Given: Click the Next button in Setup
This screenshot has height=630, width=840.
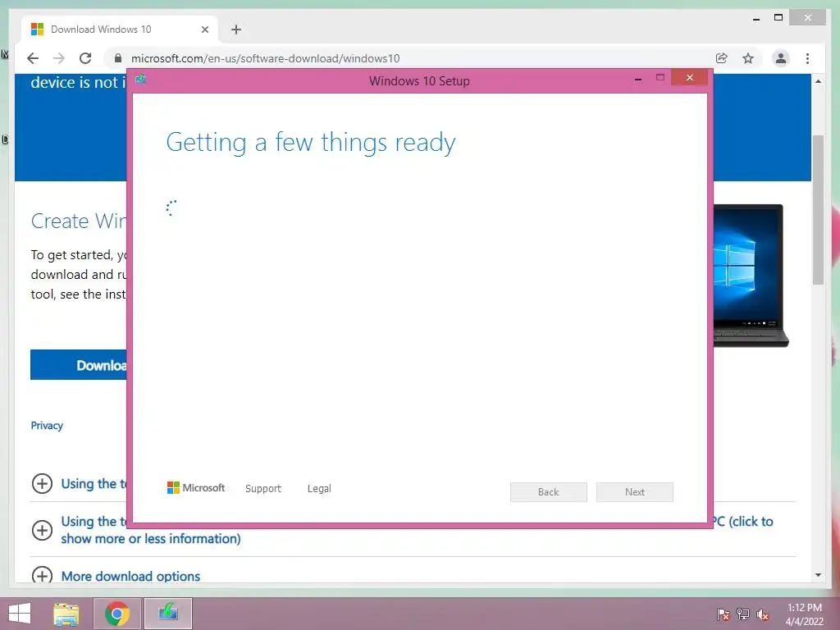Looking at the screenshot, I should pyautogui.click(x=635, y=492).
